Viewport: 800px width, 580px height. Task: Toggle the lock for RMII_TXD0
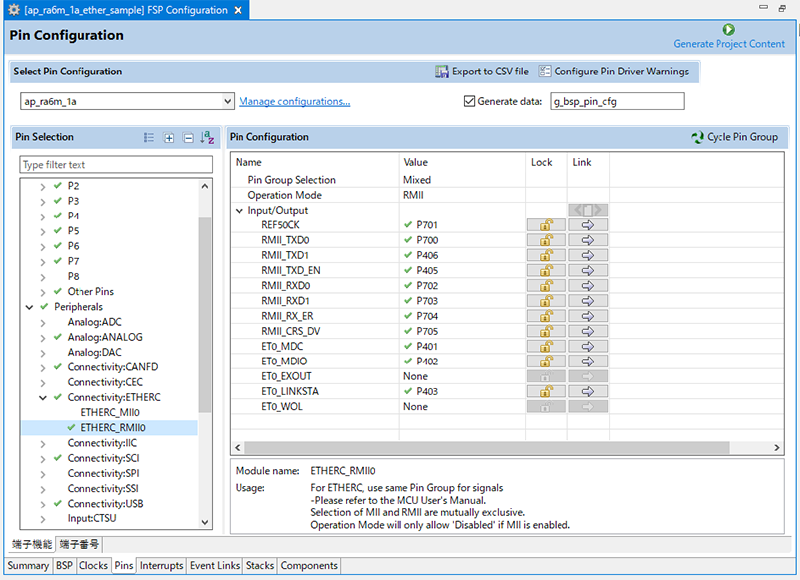[546, 240]
